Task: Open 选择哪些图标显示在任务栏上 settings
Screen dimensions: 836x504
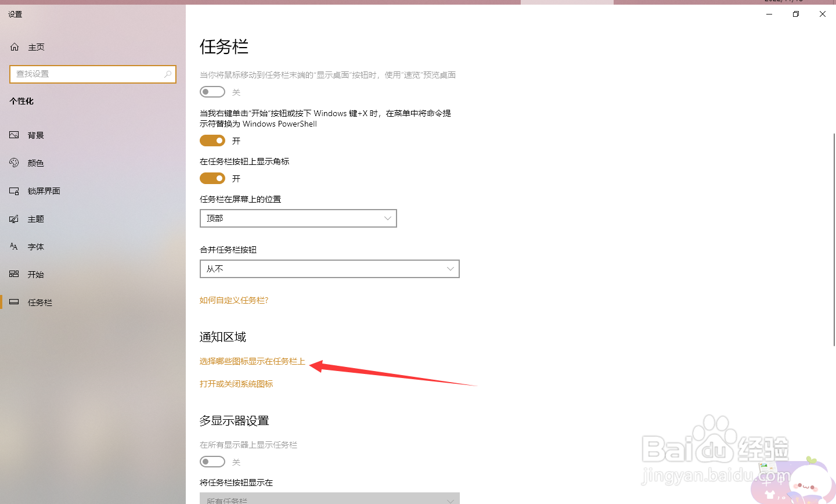Action: pos(251,361)
